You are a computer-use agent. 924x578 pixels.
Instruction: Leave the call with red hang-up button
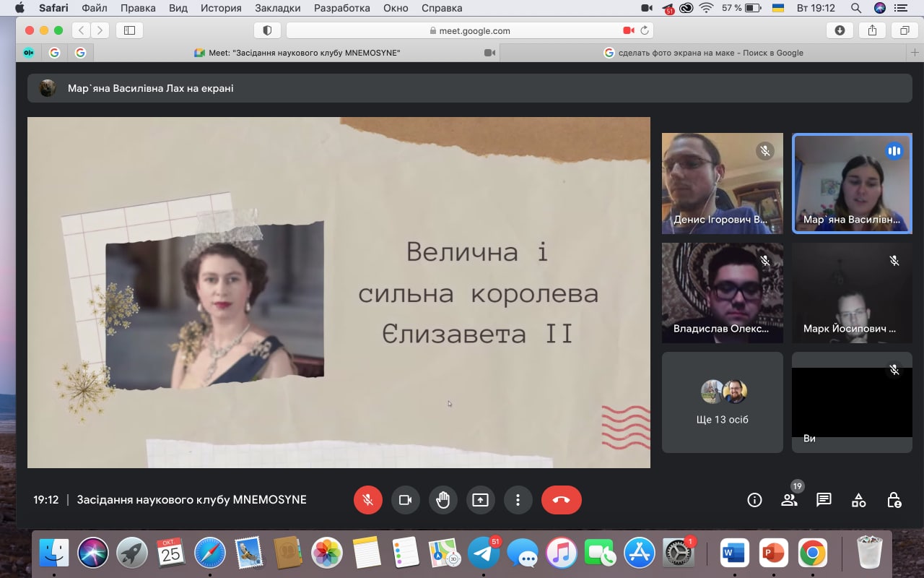(561, 500)
